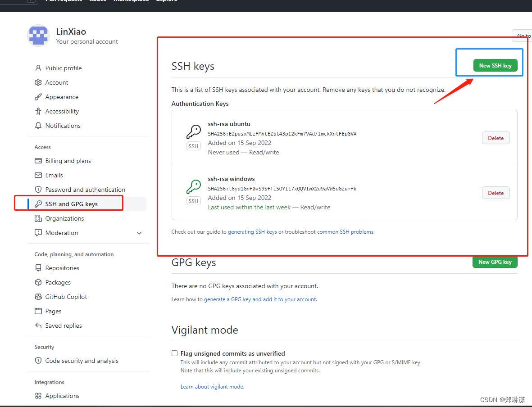Image resolution: width=532 pixels, height=407 pixels.
Task: Click the Notifications bell icon
Action: (x=38, y=126)
